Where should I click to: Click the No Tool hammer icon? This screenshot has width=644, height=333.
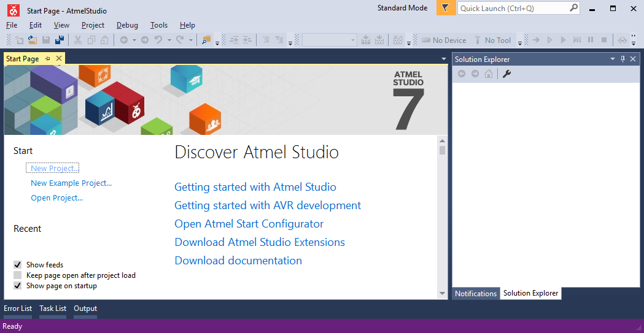pos(478,40)
